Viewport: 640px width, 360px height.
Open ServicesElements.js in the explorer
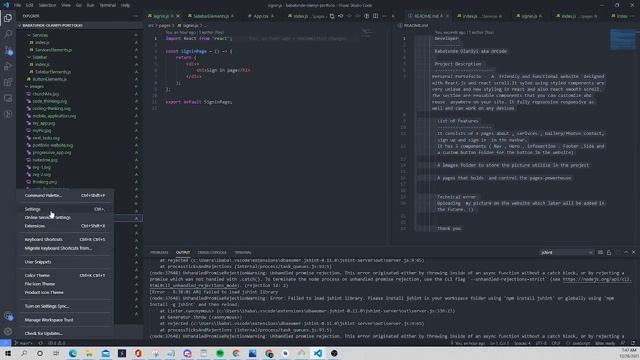coord(53,50)
